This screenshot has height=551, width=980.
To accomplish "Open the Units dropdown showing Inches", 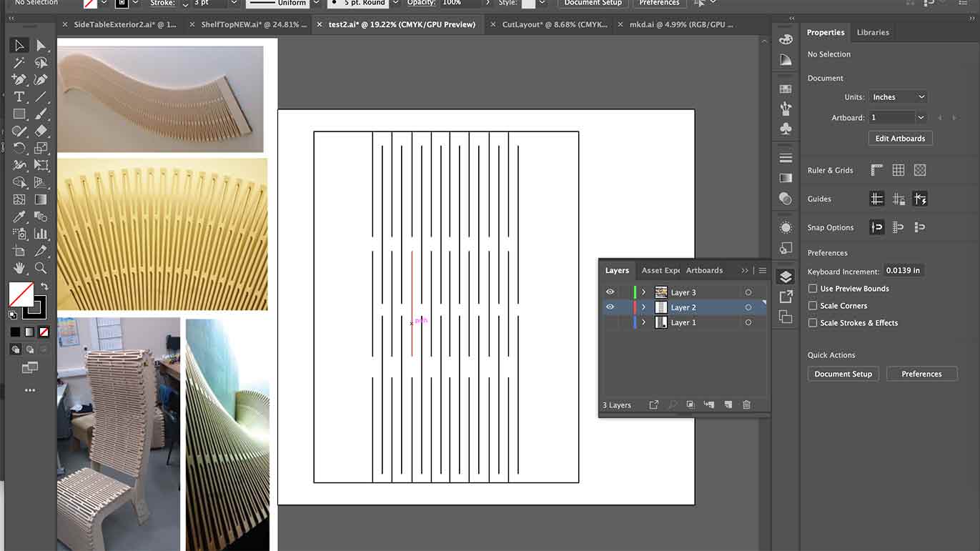I will [898, 97].
